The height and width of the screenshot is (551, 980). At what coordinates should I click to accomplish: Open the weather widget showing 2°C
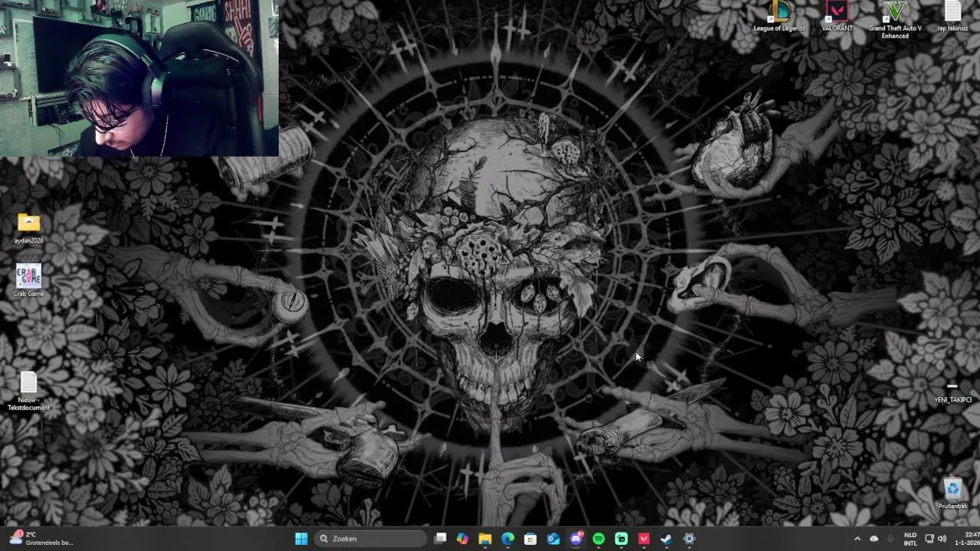click(x=41, y=539)
